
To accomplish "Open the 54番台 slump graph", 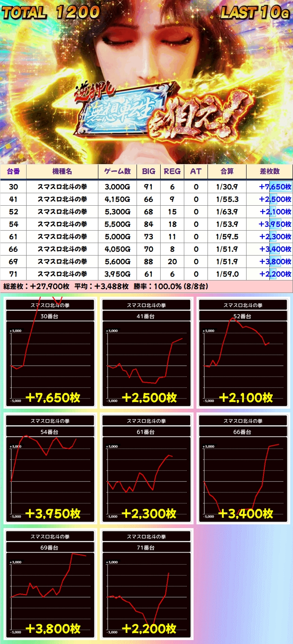I will [x=51, y=469].
